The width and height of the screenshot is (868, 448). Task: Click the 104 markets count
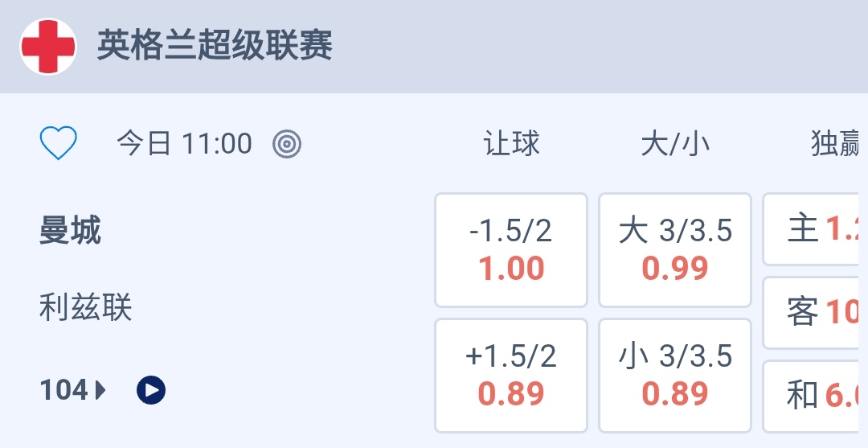[x=63, y=390]
